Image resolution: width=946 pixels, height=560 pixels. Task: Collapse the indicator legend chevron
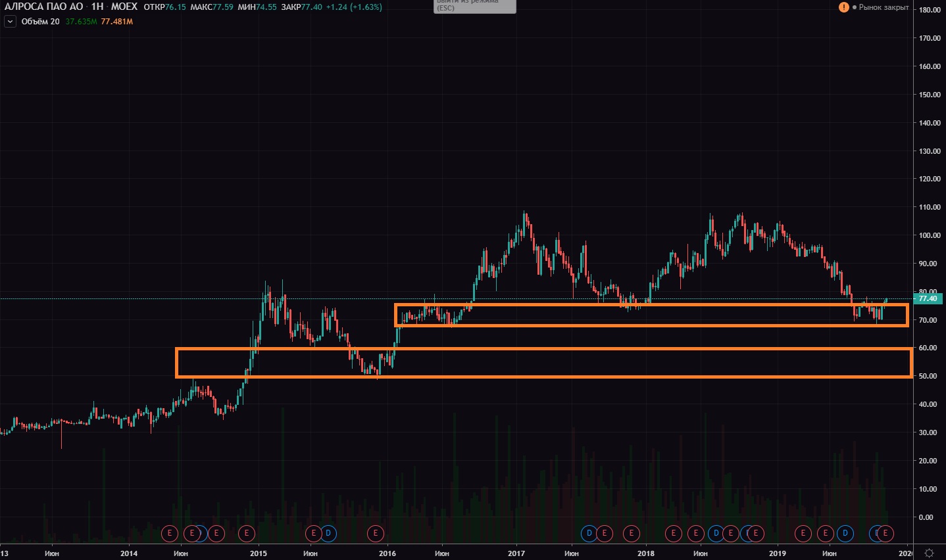[10, 22]
